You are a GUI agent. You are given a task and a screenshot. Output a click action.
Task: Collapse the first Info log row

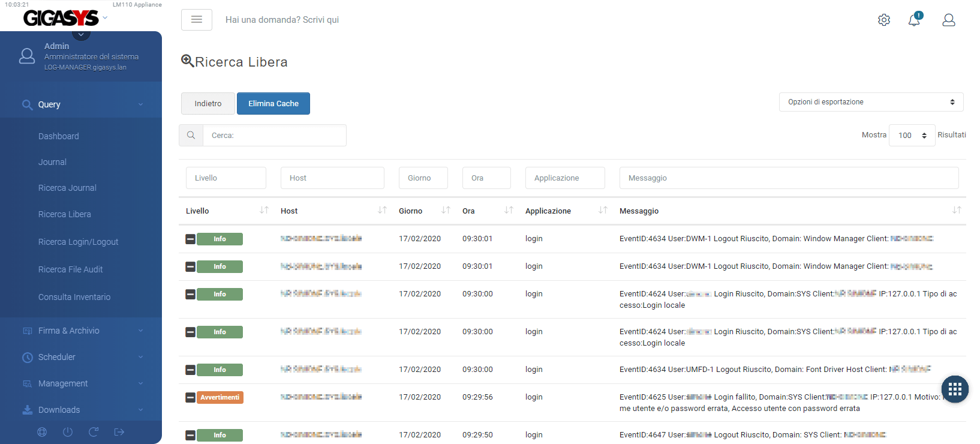190,239
